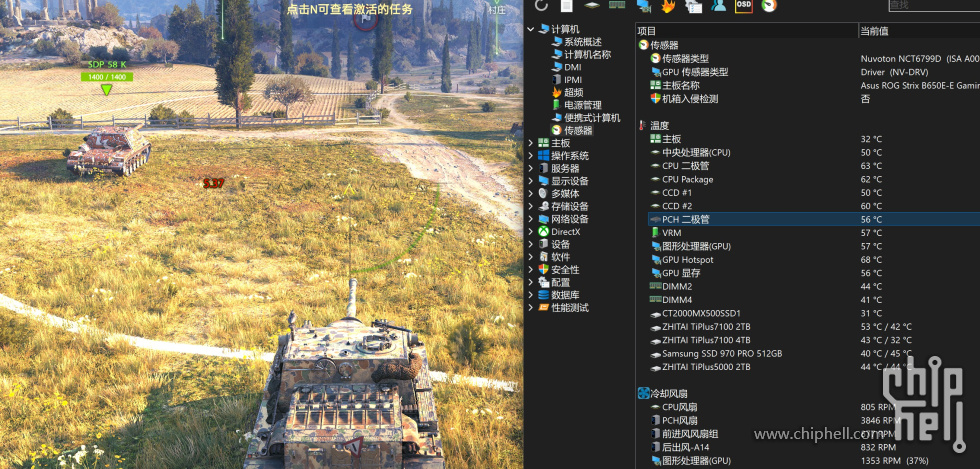This screenshot has height=469, width=980.
Task: Select the CT2000MX500SSD1 row
Action: (814, 313)
